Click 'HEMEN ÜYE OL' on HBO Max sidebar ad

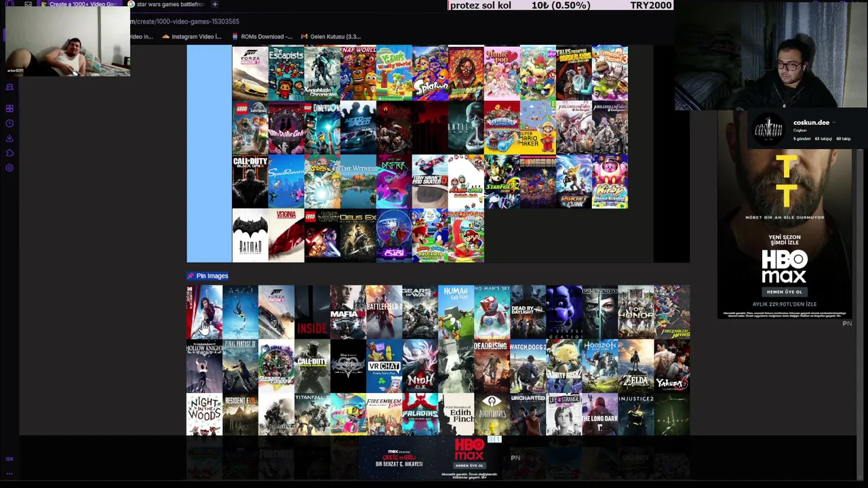coord(784,291)
